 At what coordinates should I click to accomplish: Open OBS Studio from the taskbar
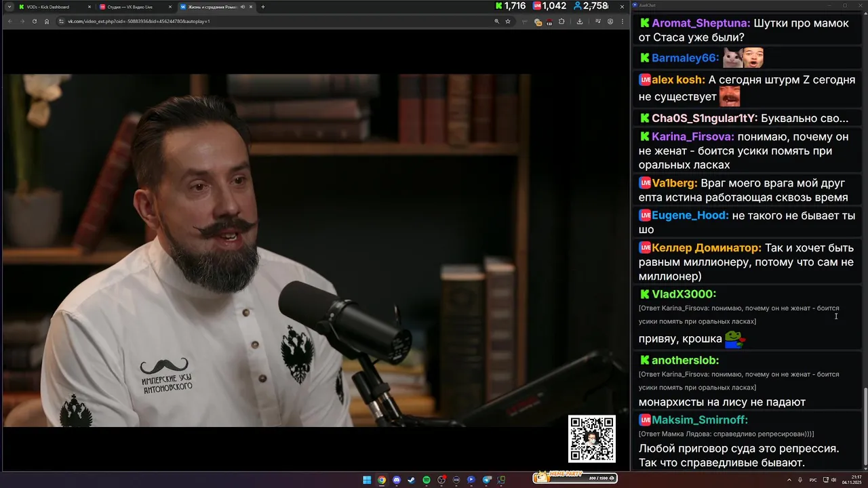click(x=441, y=480)
